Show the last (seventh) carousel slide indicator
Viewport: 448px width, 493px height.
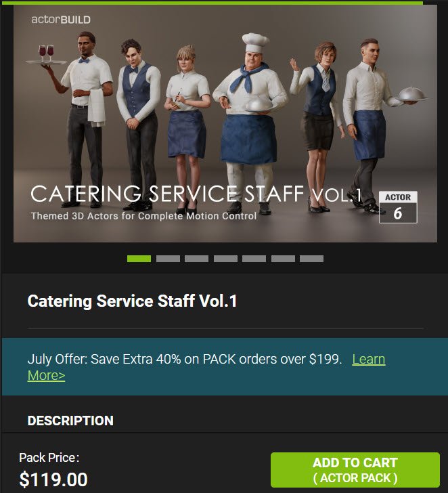pos(311,259)
